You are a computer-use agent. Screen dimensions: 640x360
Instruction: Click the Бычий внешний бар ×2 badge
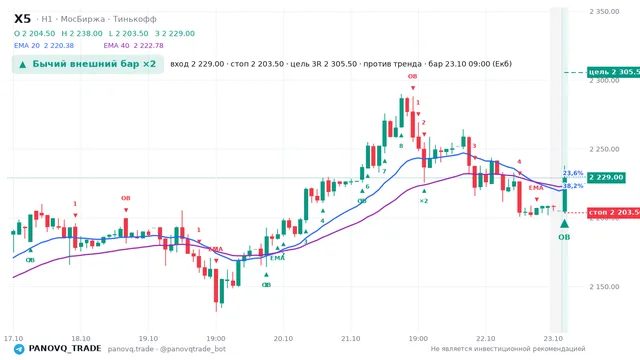coord(88,64)
